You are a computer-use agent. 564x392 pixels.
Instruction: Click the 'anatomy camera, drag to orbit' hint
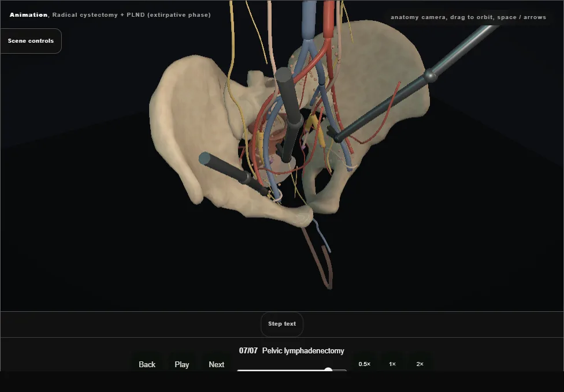pyautogui.click(x=468, y=17)
